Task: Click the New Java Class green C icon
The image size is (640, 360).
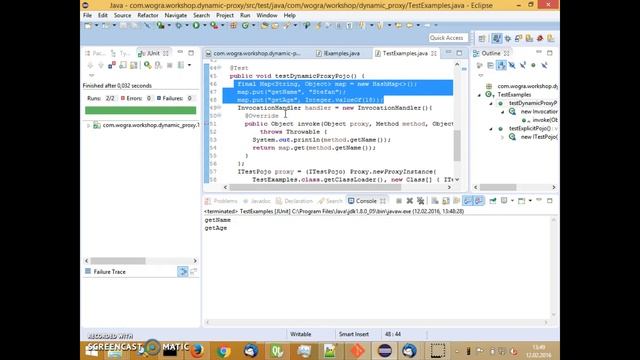Action: click(x=245, y=25)
